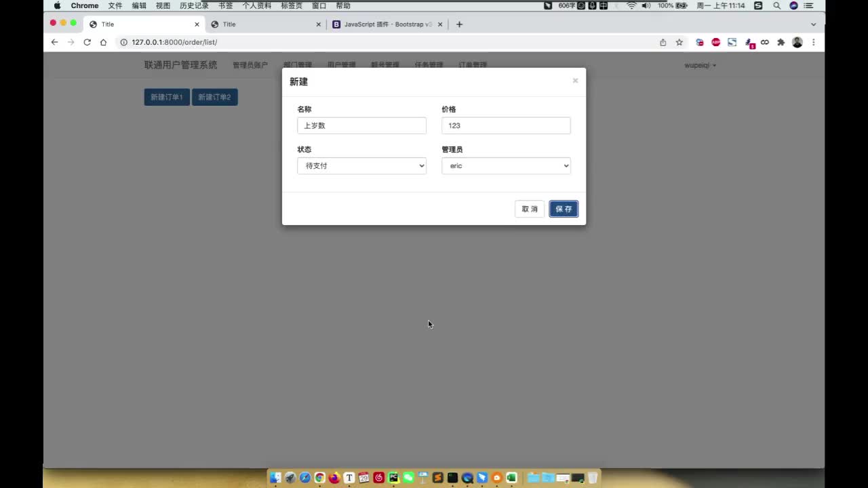Open the 状态 dropdown showing 待支付
This screenshot has height=488, width=868.
click(x=361, y=166)
